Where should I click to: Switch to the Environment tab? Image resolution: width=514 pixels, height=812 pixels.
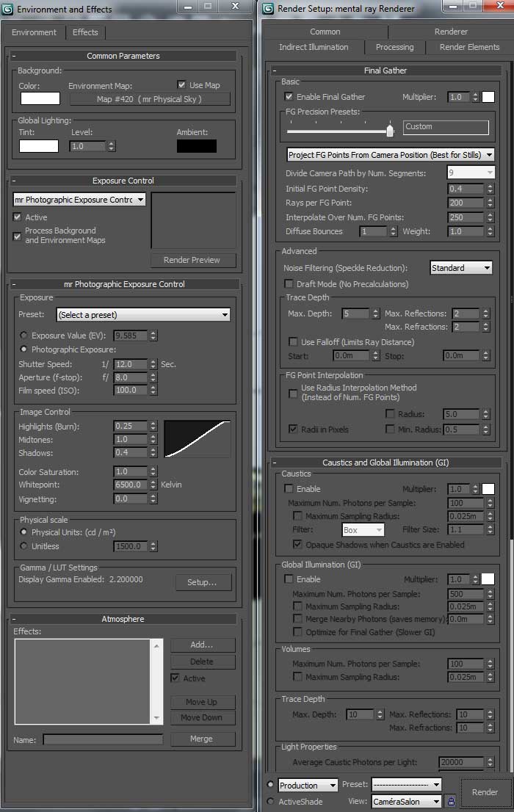coord(35,32)
